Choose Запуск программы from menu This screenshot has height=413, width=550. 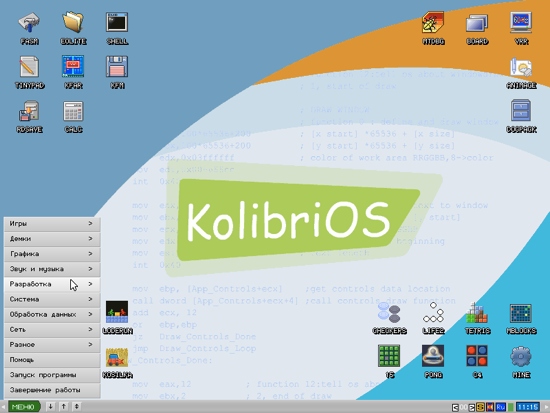click(52, 375)
